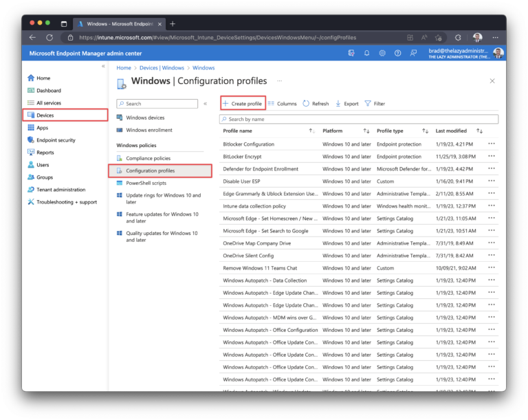Open Remove Windows 11 Teams Chat profile
This screenshot has height=420, width=528.
(260, 268)
